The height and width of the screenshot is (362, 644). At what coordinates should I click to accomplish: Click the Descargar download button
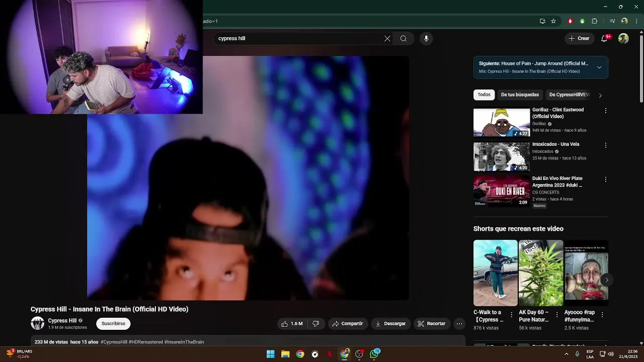390,324
